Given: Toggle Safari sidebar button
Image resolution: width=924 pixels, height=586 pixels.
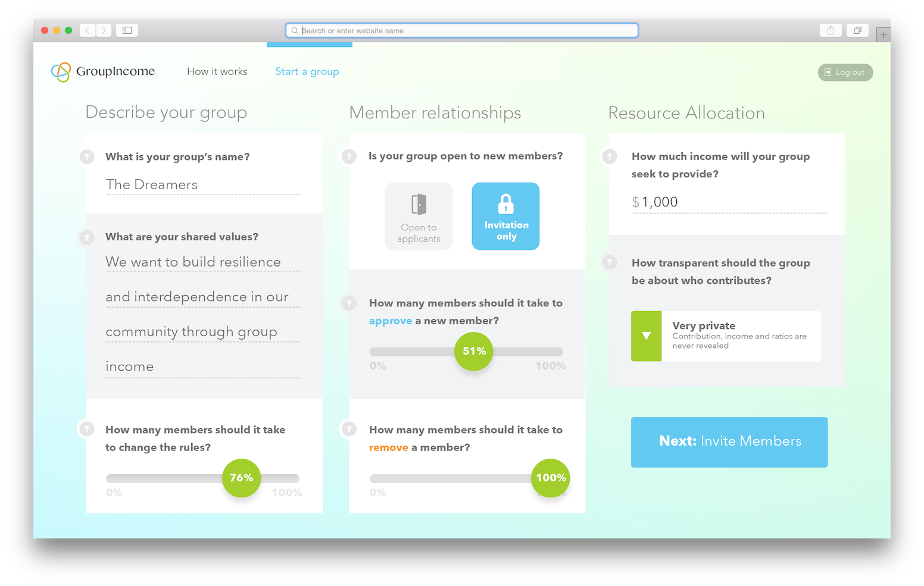Looking at the screenshot, I should pos(127,30).
